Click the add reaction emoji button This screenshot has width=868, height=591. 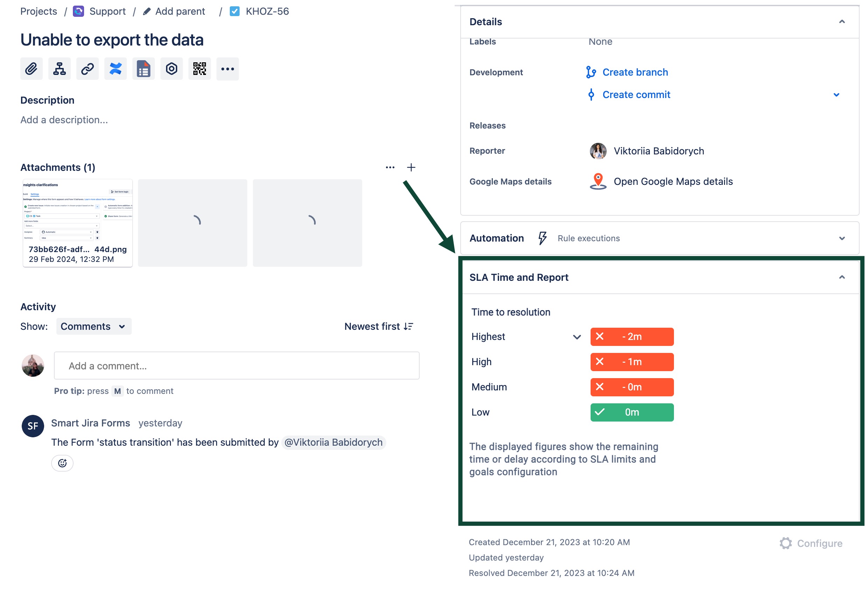(x=62, y=463)
